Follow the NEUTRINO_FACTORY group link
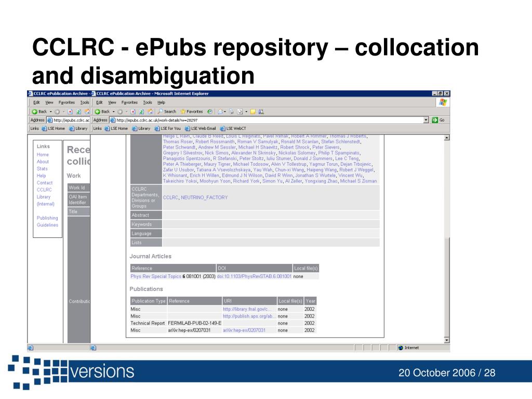532x399 pixels. pyautogui.click(x=204, y=197)
